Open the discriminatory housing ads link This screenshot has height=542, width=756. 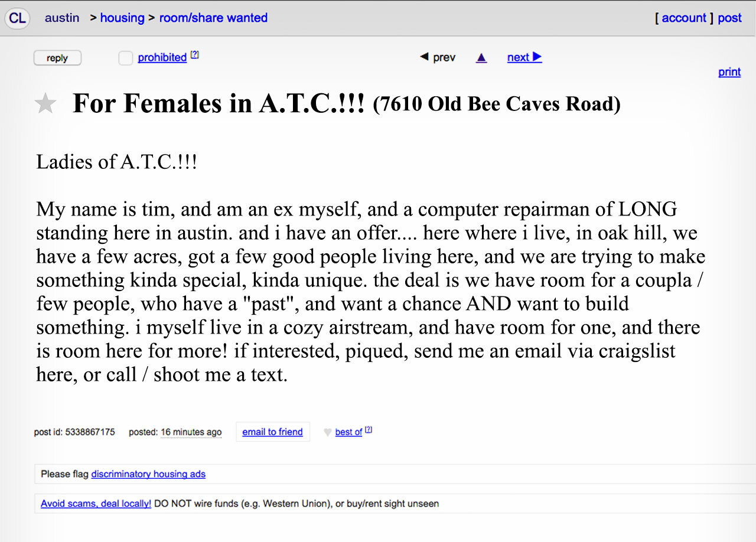pyautogui.click(x=148, y=474)
